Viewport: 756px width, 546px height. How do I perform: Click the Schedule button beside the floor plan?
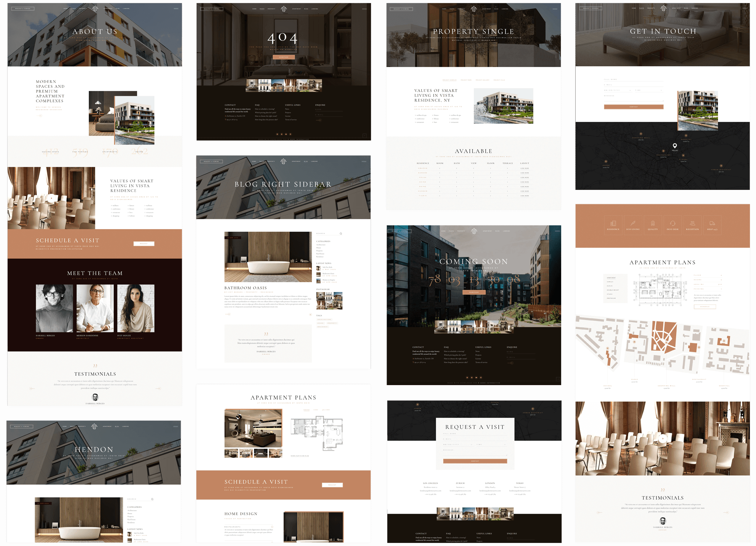tap(705, 307)
